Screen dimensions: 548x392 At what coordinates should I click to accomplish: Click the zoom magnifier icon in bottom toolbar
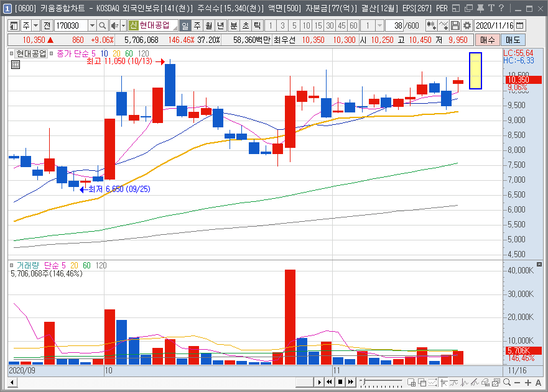click(x=507, y=383)
